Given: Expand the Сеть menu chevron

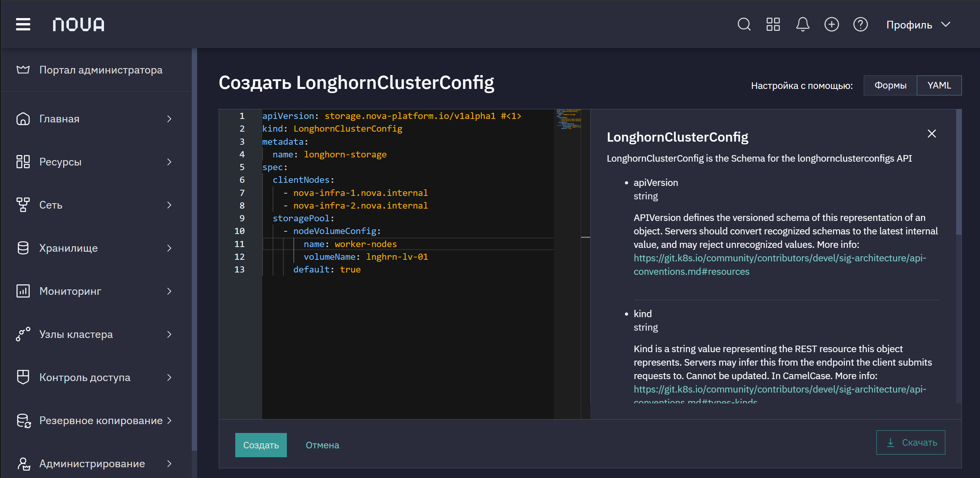Looking at the screenshot, I should pos(169,205).
